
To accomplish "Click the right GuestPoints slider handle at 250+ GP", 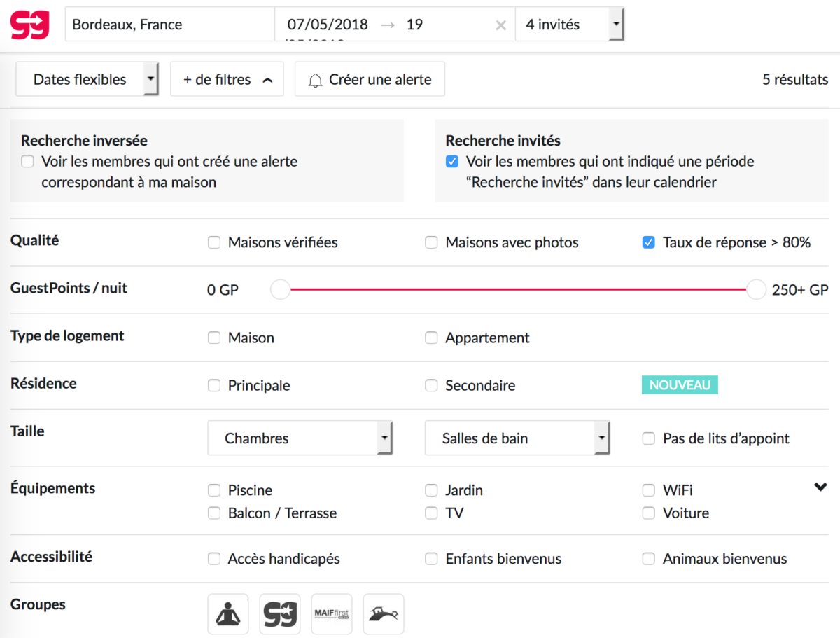I will (756, 289).
